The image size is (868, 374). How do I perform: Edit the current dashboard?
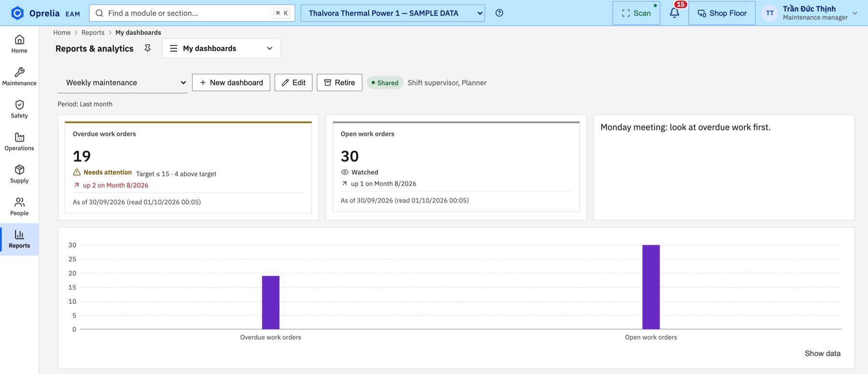click(x=294, y=82)
